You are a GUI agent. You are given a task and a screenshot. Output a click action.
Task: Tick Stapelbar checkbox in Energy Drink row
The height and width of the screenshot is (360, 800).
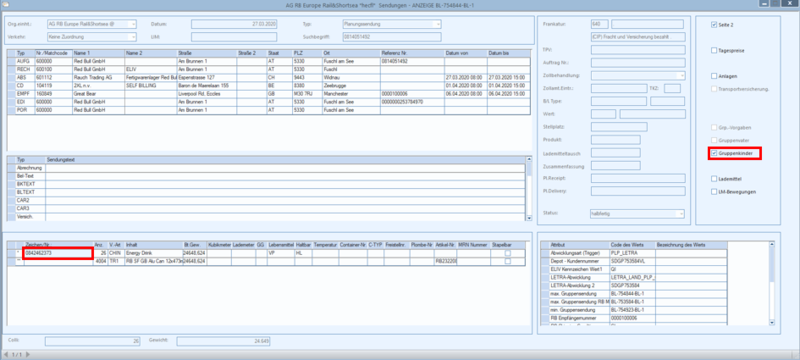[507, 253]
